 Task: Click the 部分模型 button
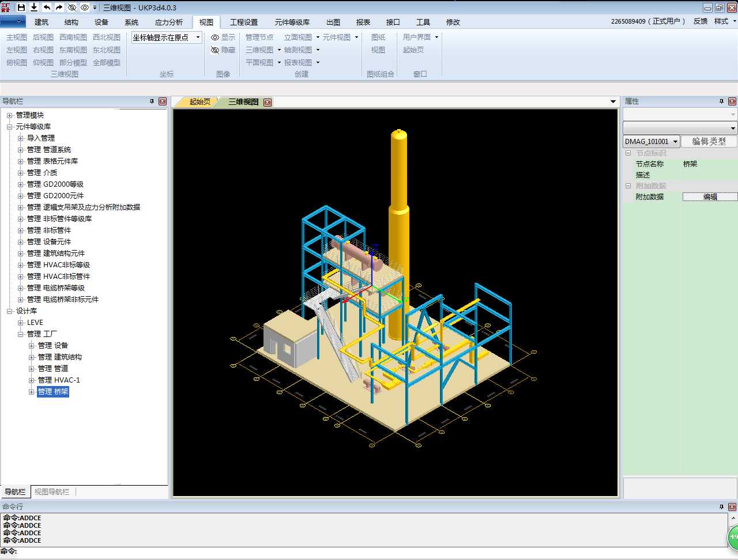(73, 63)
